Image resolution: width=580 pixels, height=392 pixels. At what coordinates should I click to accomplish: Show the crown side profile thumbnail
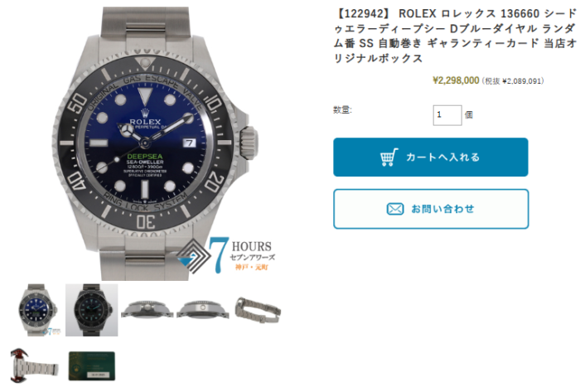click(147, 309)
